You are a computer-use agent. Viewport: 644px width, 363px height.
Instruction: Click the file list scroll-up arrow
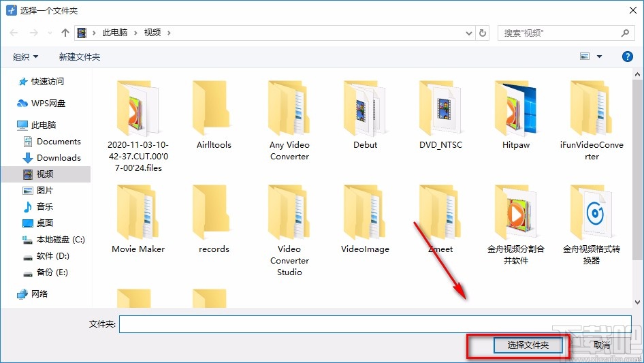[637, 74]
